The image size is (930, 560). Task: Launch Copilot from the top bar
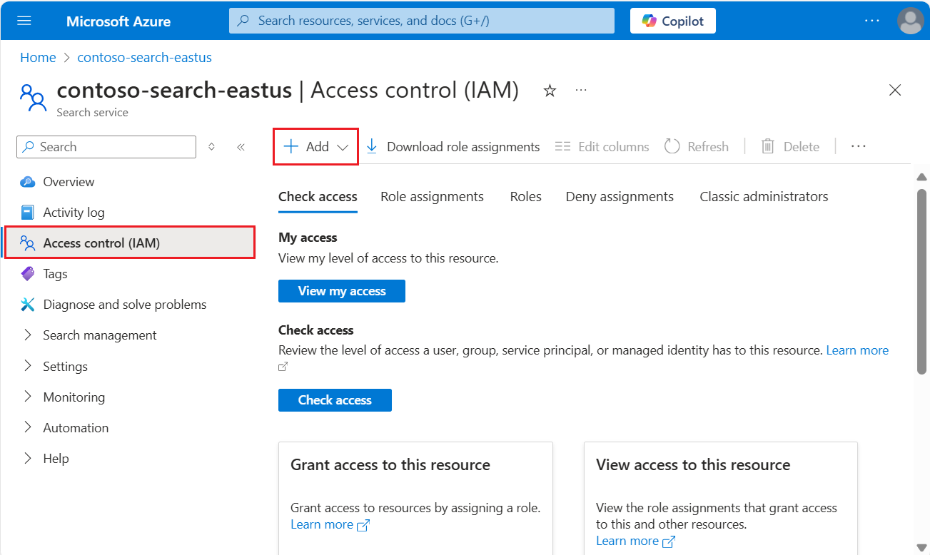672,21
